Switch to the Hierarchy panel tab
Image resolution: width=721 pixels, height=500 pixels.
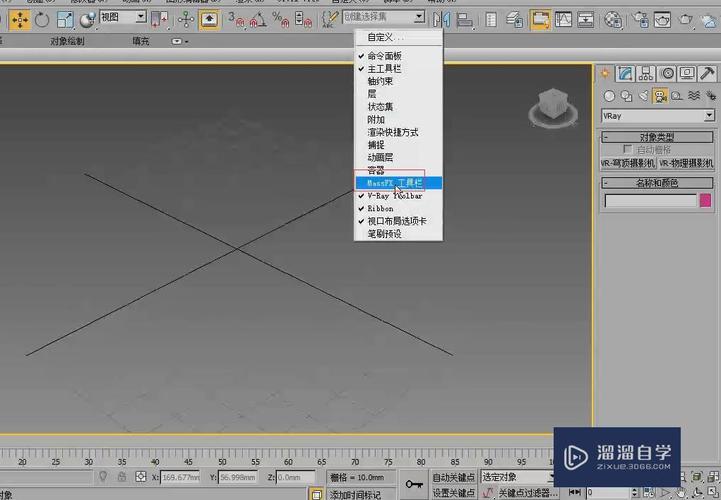pyautogui.click(x=646, y=73)
